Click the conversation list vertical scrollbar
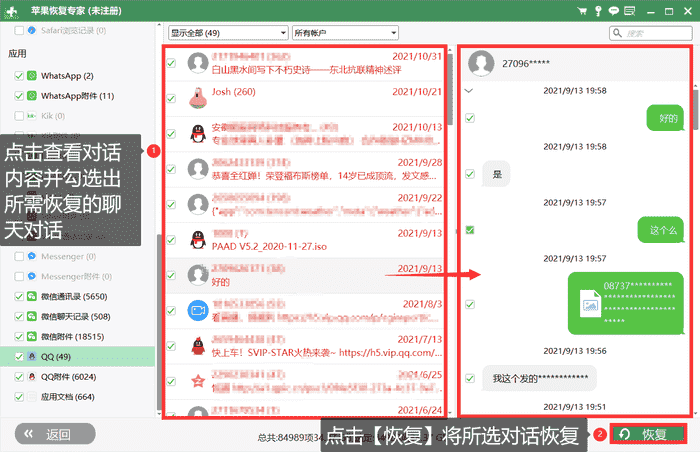This screenshot has height=452, width=700. tap(450, 89)
